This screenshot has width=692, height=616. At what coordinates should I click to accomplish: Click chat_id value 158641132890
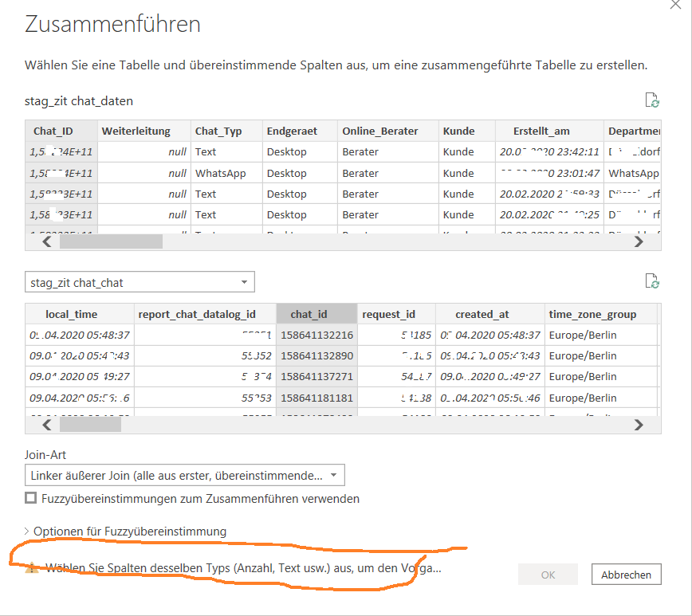click(x=317, y=355)
